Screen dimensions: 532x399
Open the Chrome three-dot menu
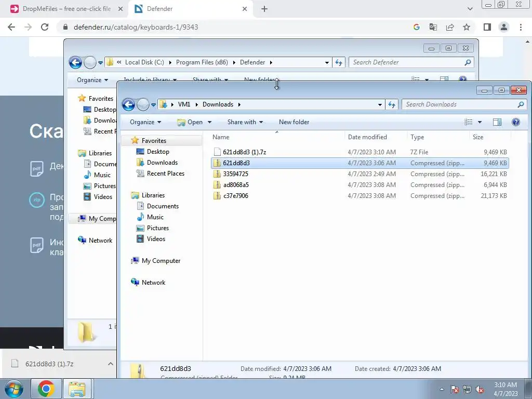(x=521, y=27)
